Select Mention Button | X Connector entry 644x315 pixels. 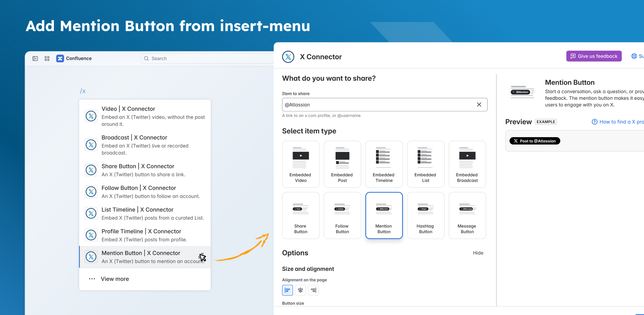click(x=145, y=257)
